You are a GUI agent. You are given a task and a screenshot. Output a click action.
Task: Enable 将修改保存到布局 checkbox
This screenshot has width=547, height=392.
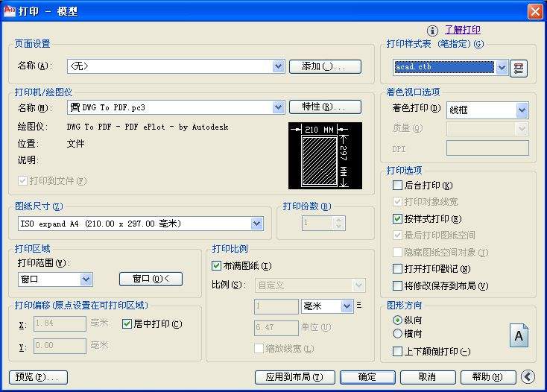[397, 285]
